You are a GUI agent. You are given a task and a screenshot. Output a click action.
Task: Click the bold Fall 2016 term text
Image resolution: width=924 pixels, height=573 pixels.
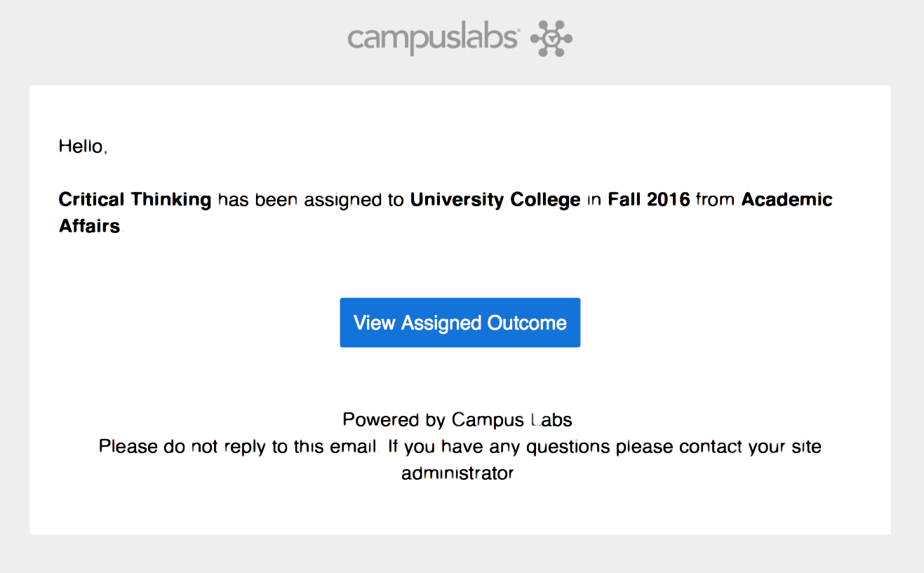(649, 200)
